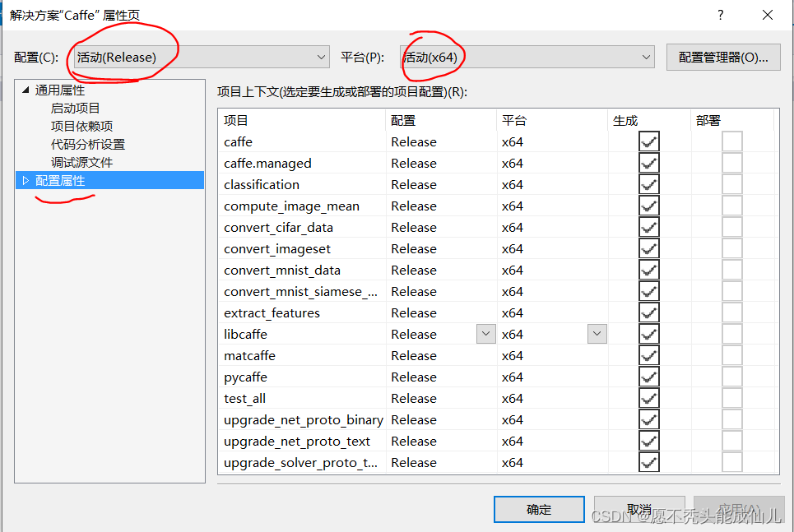Close the Caffe property pages dialog
Viewport: 794px width, 532px height.
(767, 15)
